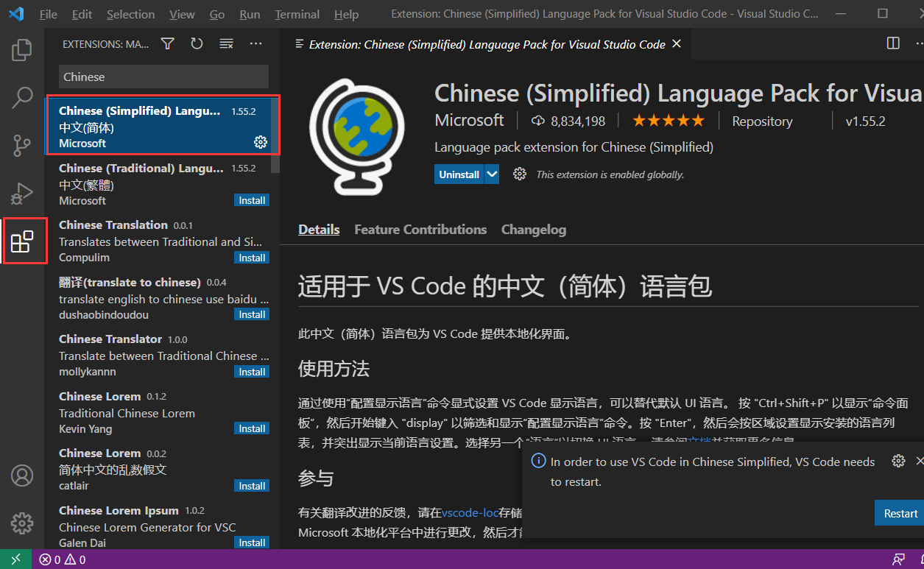Open the Terminal menu
Viewport: 924px width, 569px height.
298,14
